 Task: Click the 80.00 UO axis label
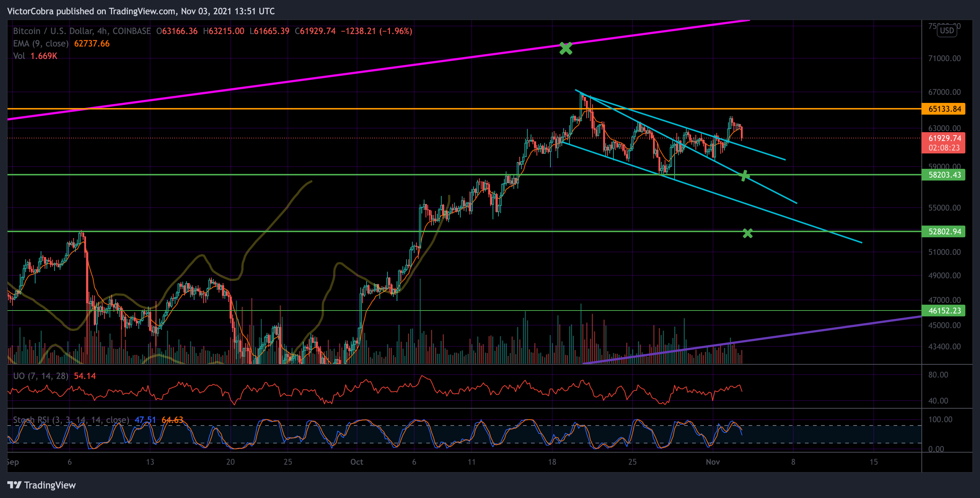pos(938,375)
